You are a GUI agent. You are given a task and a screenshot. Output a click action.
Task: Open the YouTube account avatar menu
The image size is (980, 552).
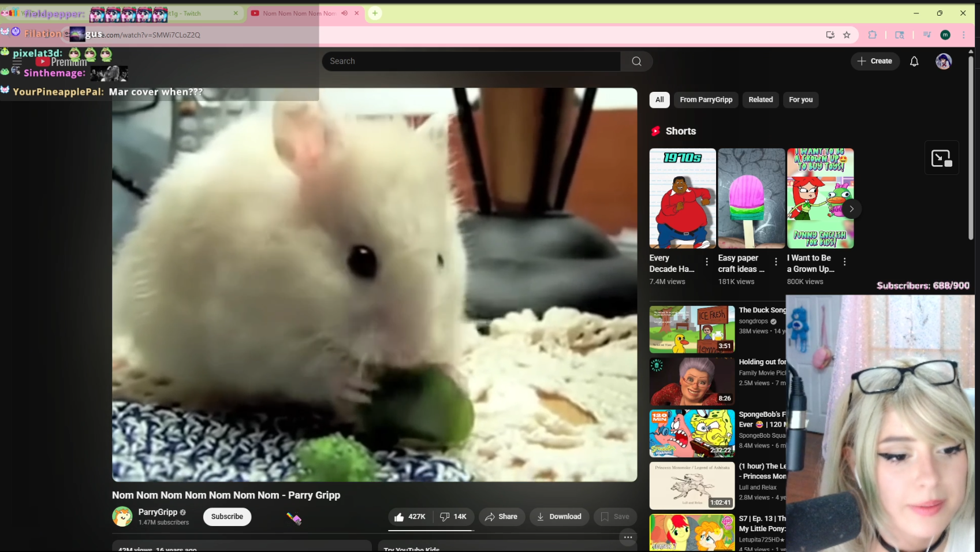944,61
